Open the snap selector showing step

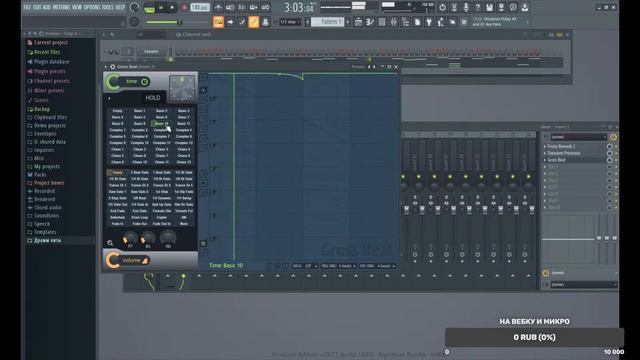coord(290,22)
